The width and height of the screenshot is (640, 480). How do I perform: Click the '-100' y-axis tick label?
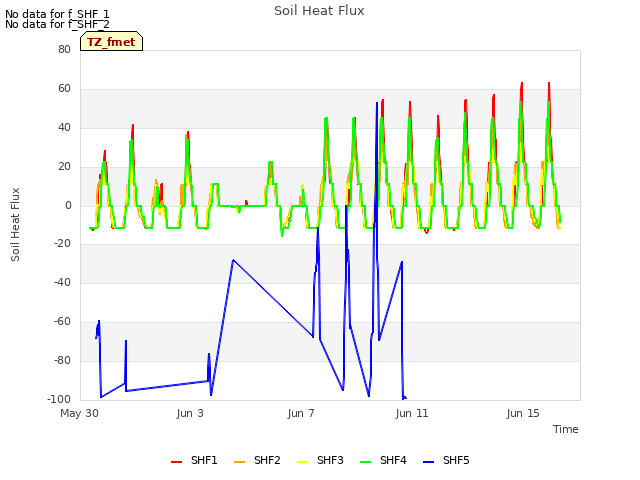(59, 399)
